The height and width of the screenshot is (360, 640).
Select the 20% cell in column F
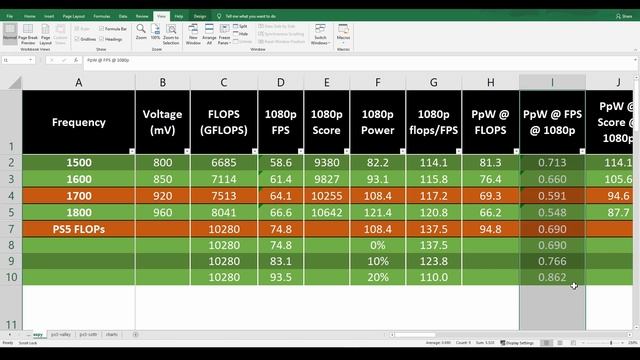coord(378,277)
